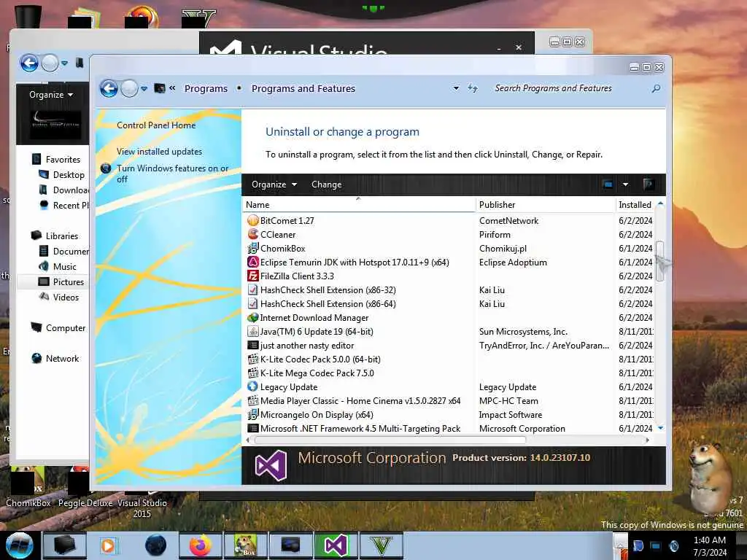This screenshot has height=560, width=747.
Task: Click the search magnifier icon
Action: click(x=656, y=88)
